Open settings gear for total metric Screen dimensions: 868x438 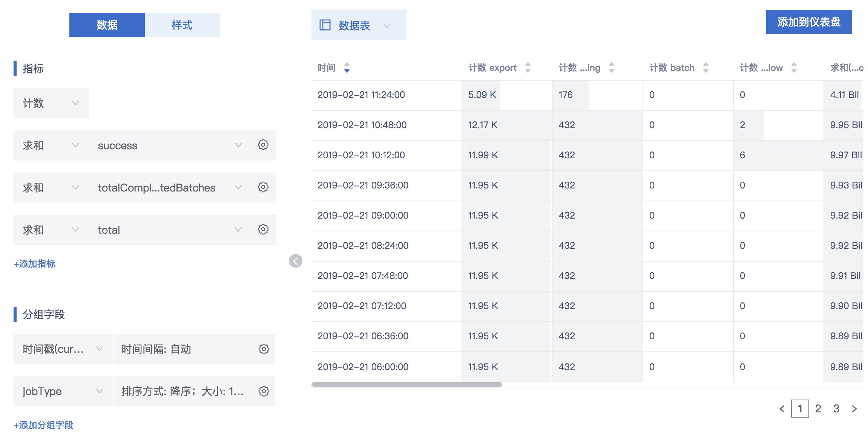tap(263, 230)
